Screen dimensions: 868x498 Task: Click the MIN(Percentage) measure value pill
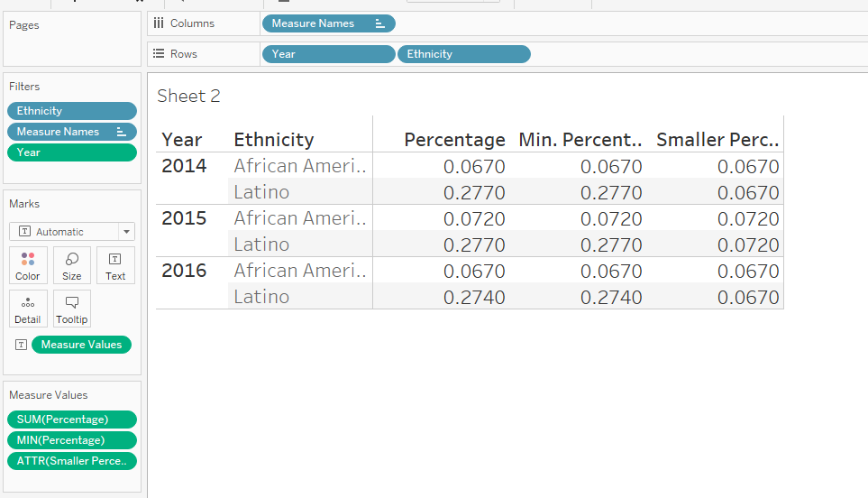pyautogui.click(x=71, y=440)
